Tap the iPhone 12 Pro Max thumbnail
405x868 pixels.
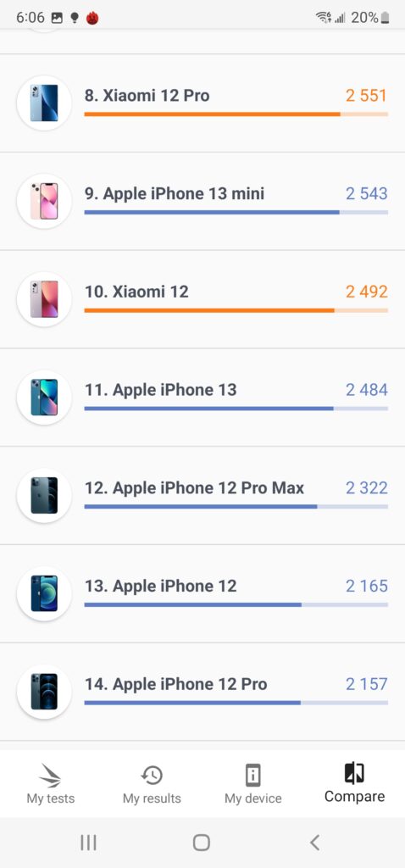coord(44,495)
